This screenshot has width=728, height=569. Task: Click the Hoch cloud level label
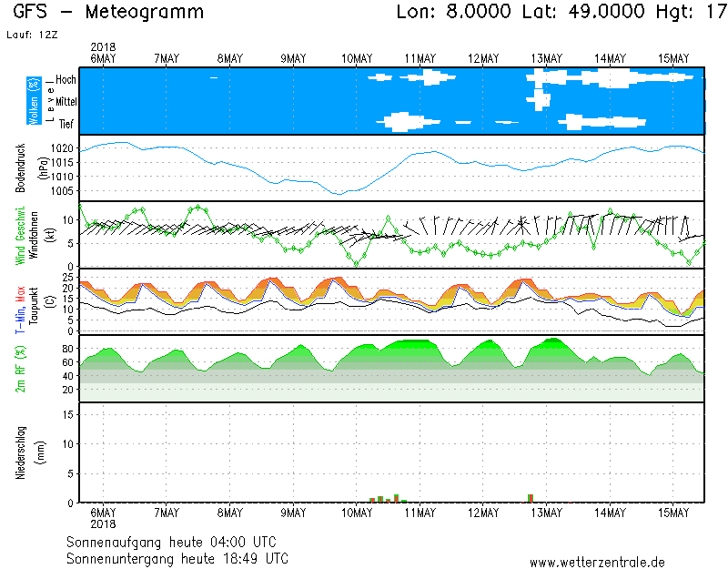click(x=66, y=80)
